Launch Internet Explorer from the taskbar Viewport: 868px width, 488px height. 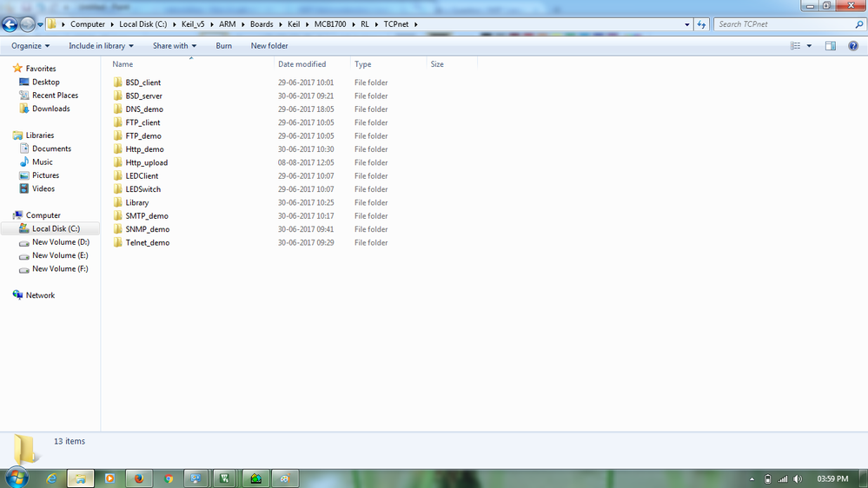(51, 478)
